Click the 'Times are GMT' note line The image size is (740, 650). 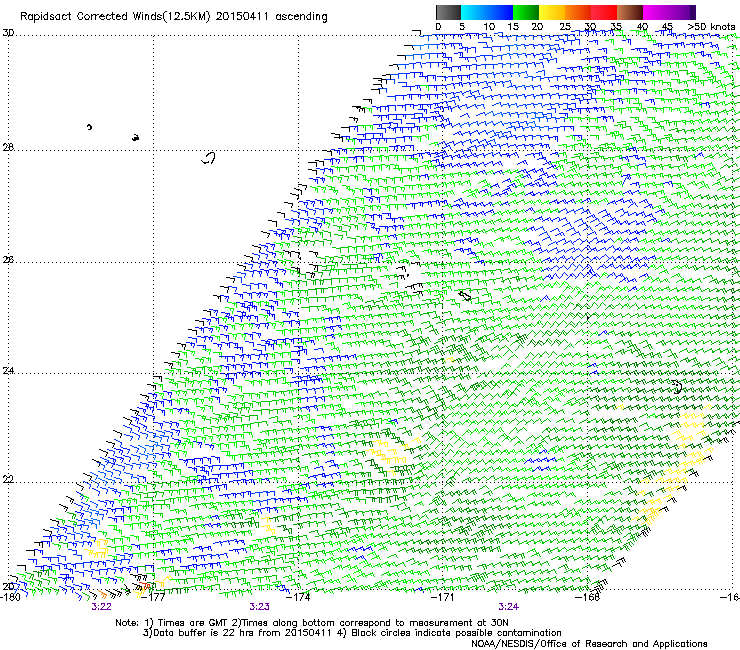click(x=312, y=623)
